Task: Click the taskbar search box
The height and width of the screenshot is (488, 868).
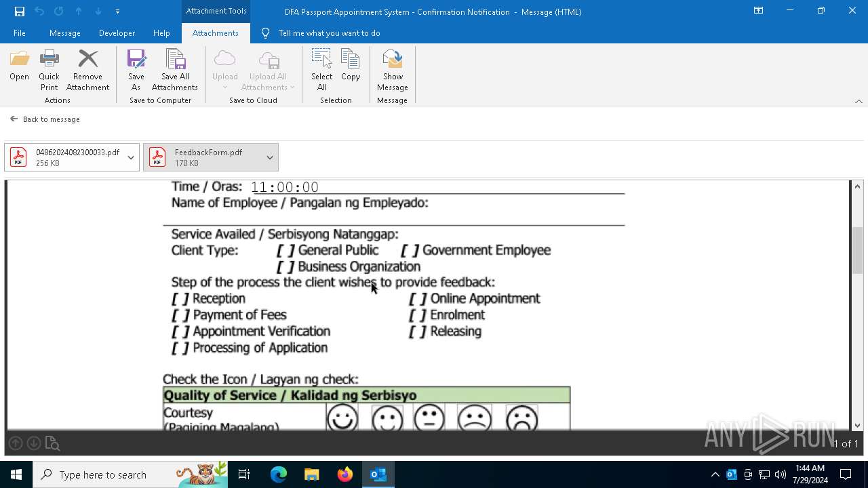Action: 132,474
